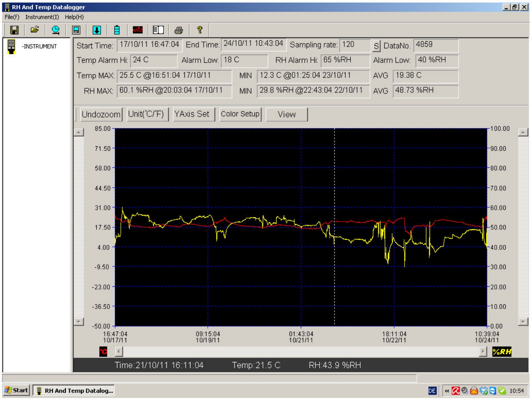Toggle the red °C temperature curve indicator
This screenshot has height=400, width=532.
coord(103,352)
